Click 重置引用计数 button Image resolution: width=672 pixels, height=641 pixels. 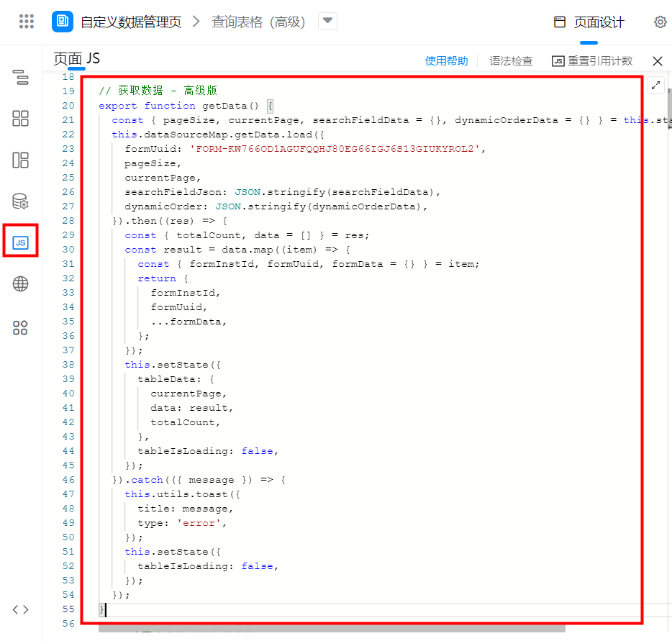(x=592, y=61)
